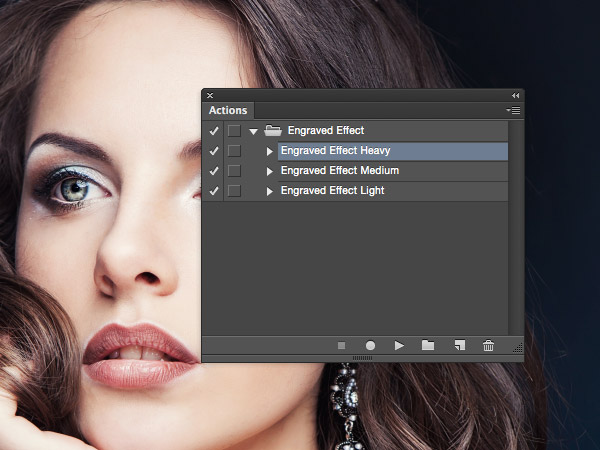Select the Engraved Effect set name

click(x=326, y=130)
